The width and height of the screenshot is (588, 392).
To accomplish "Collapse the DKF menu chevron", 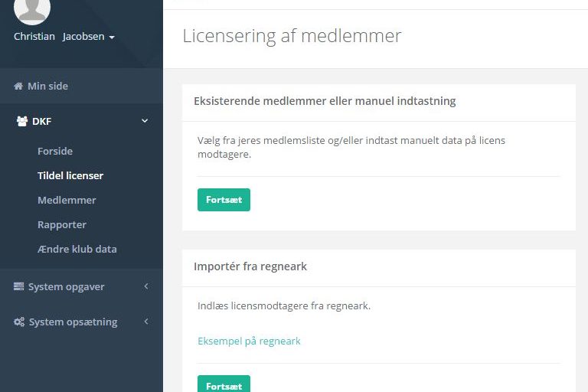I will click(x=145, y=121).
